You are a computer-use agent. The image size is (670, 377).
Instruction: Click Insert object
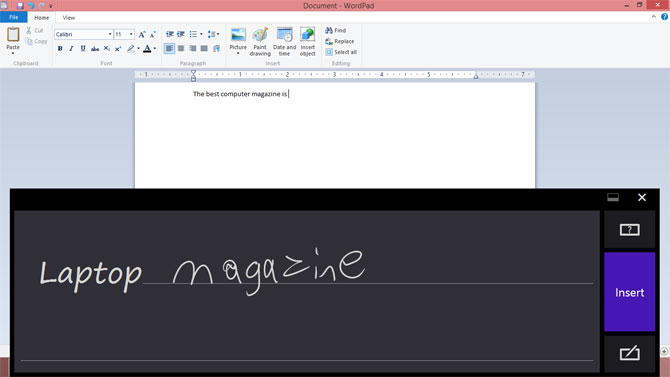308,41
